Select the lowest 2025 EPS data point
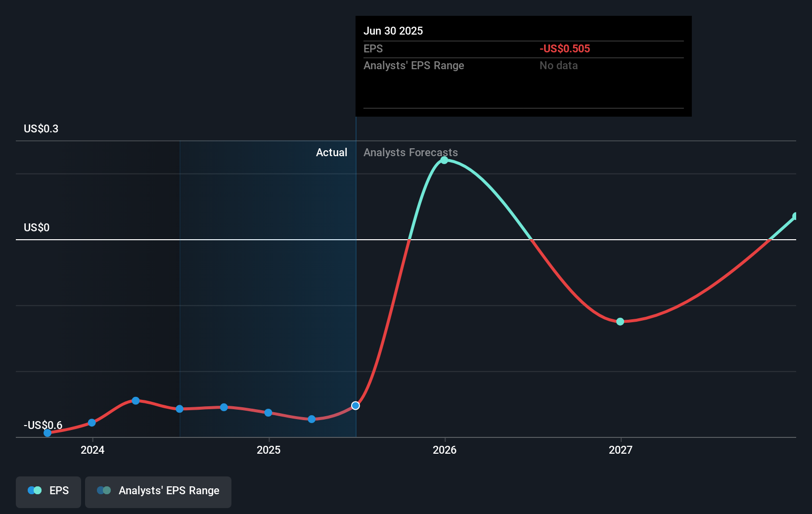Screen dimensions: 812x514 pyautogui.click(x=312, y=419)
